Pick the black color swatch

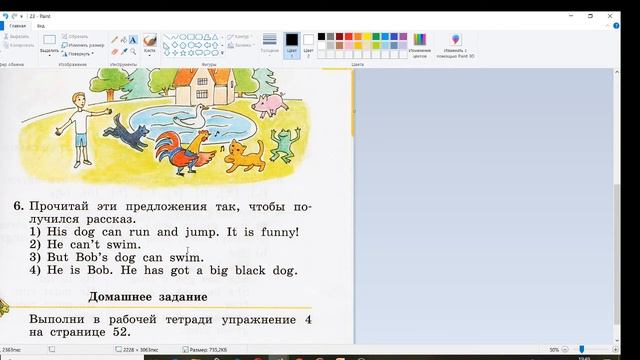tap(322, 37)
